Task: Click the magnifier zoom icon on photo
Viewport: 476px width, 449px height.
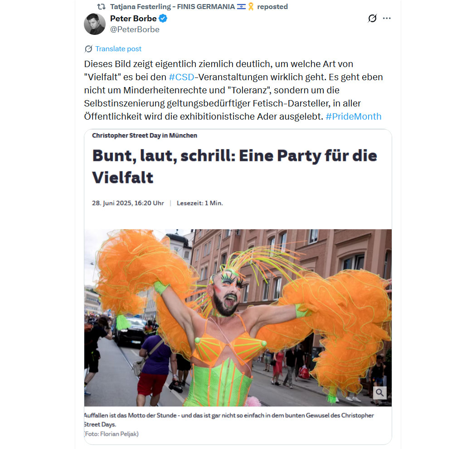Action: [380, 392]
